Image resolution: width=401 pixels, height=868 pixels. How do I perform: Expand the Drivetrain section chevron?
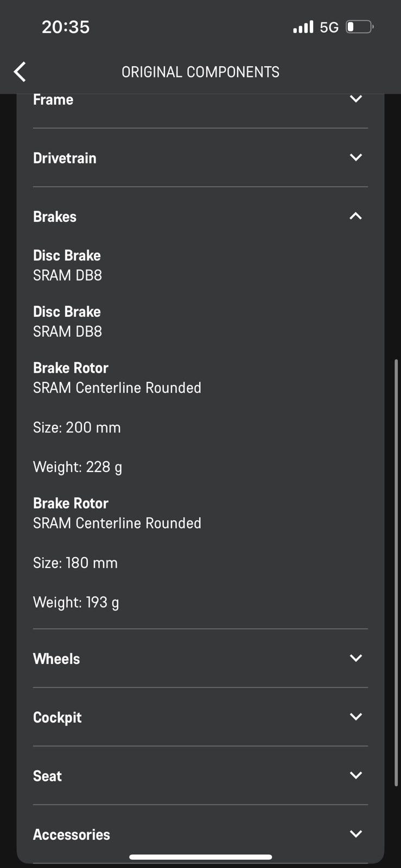click(x=355, y=158)
